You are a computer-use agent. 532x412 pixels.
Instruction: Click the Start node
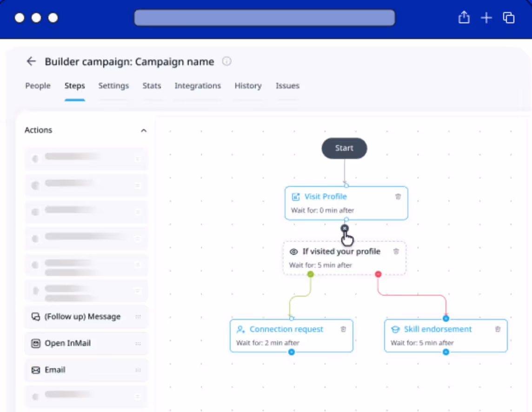tap(344, 148)
